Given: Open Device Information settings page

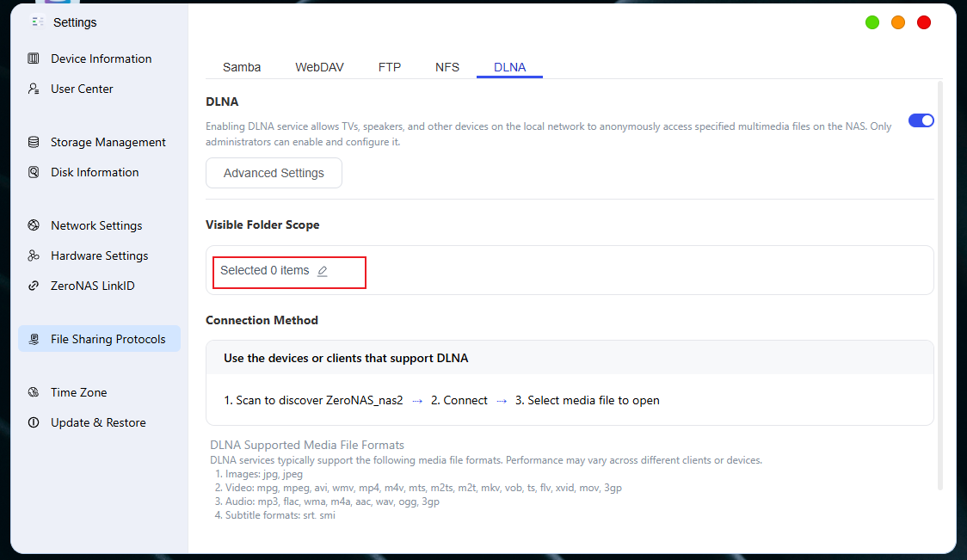Looking at the screenshot, I should click(99, 58).
